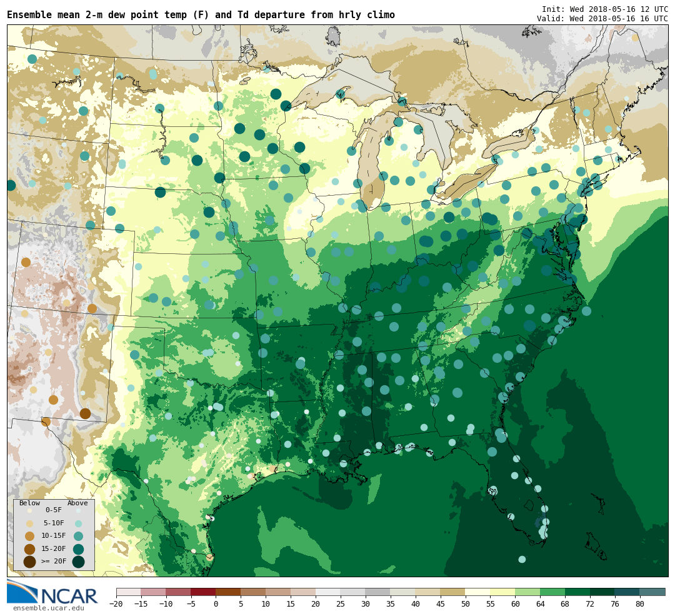The image size is (675, 616).
Task: Select the -20 to -15 color bar swatch
Action: pyautogui.click(x=129, y=592)
